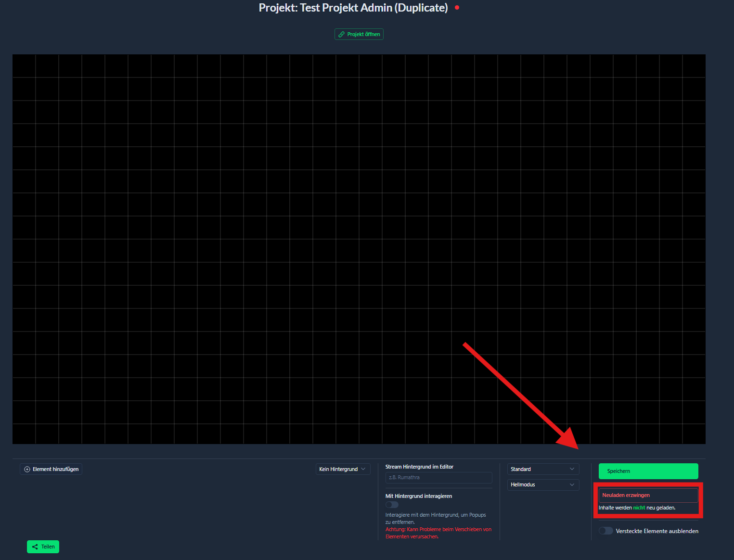The image size is (734, 560).
Task: Click the Teilen button label
Action: click(48, 547)
